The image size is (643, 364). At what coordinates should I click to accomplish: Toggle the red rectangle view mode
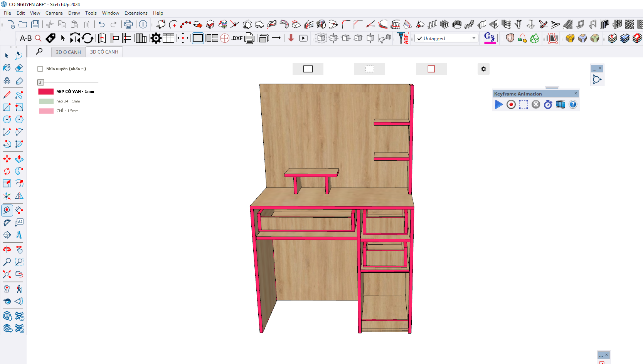431,69
